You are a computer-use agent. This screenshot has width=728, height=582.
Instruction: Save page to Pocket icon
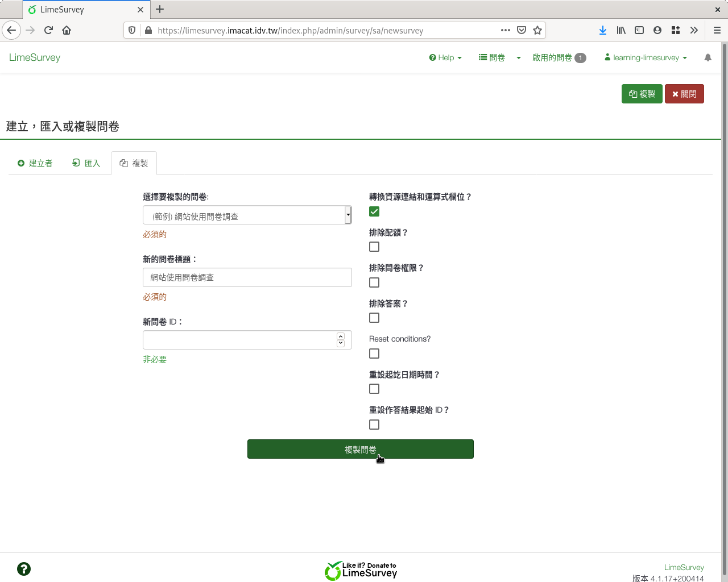pos(521,30)
